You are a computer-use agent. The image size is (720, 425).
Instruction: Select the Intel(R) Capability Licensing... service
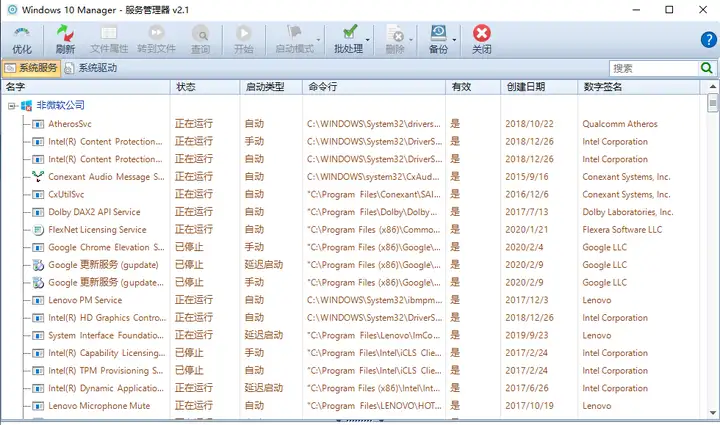(x=107, y=353)
